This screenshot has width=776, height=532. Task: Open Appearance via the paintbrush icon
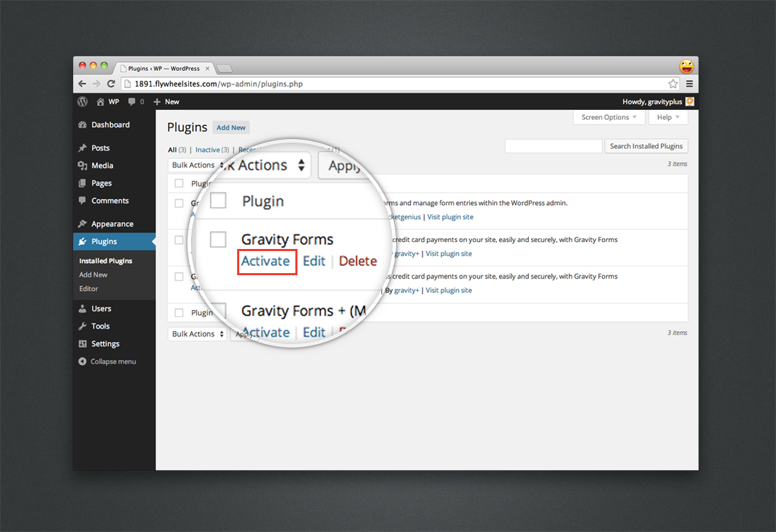point(82,224)
